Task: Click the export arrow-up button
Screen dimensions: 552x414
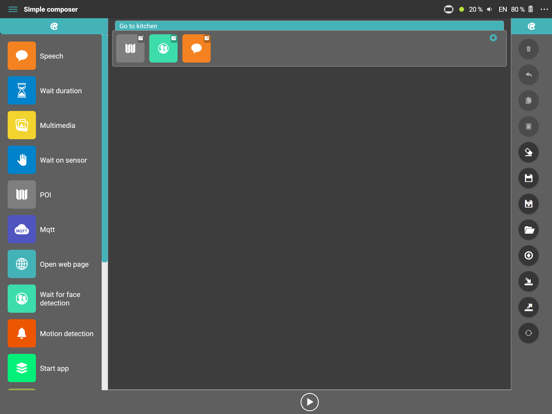Action: 528,307
